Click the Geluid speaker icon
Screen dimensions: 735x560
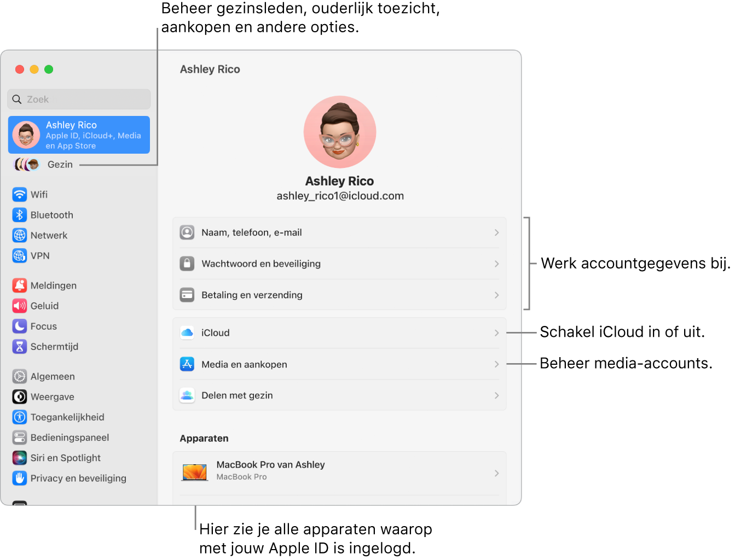[x=20, y=306]
